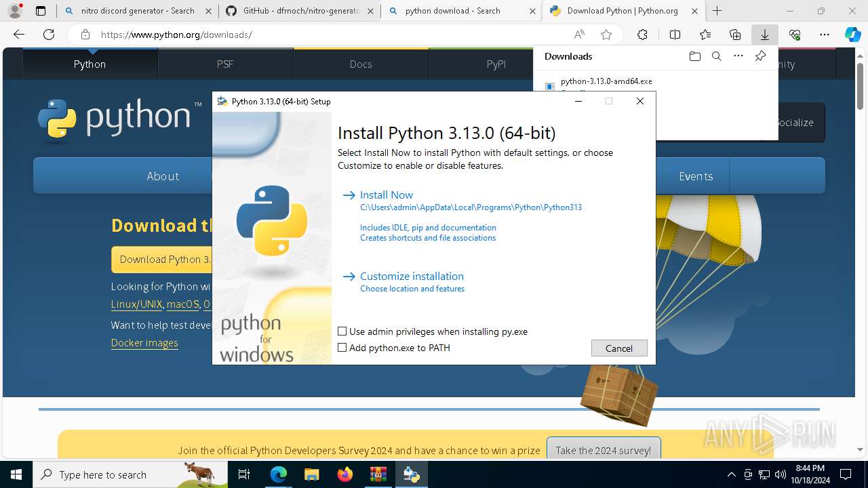This screenshot has width=868, height=488.
Task: Choose Customize installation option
Action: coord(412,276)
